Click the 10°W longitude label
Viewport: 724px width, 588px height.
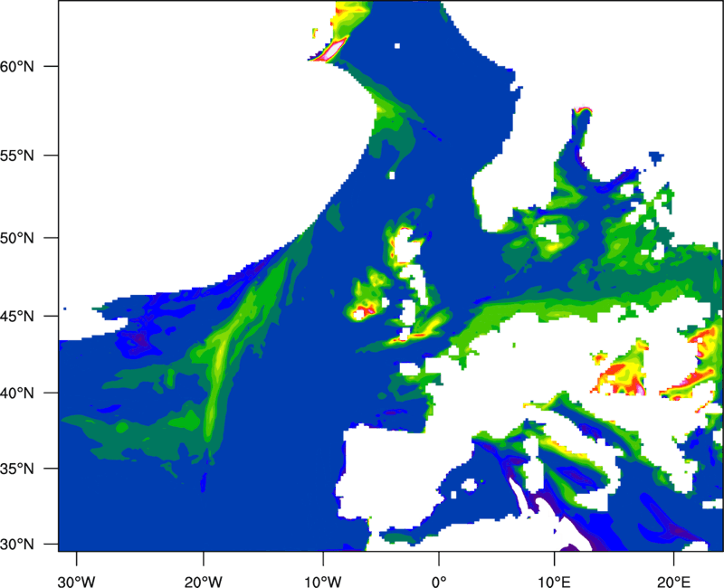pyautogui.click(x=323, y=582)
